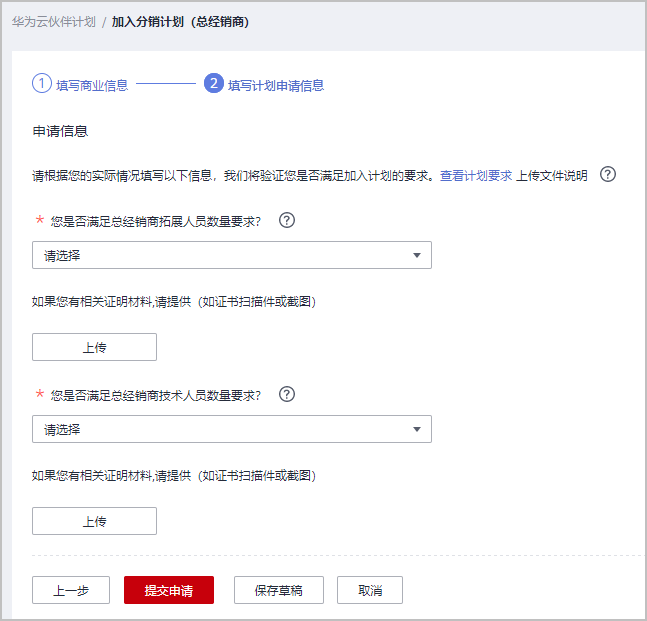The image size is (647, 621).
Task: Click 上传文件说明 text
Action: pos(552,176)
